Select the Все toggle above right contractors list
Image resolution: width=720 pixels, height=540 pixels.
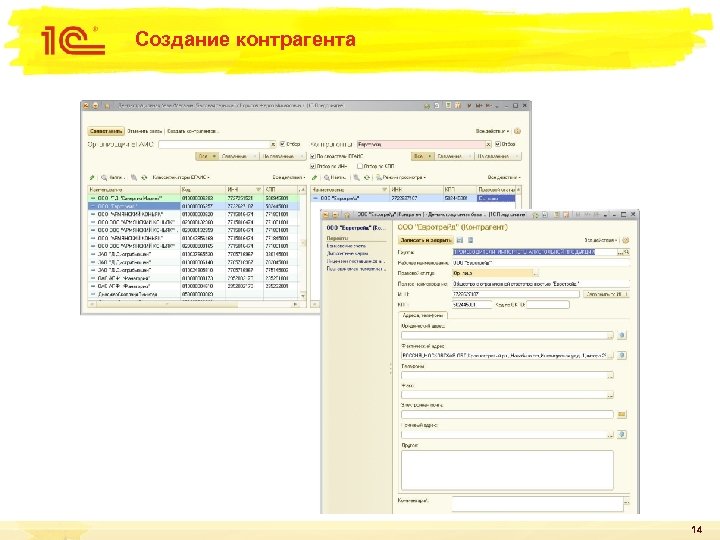click(x=422, y=156)
